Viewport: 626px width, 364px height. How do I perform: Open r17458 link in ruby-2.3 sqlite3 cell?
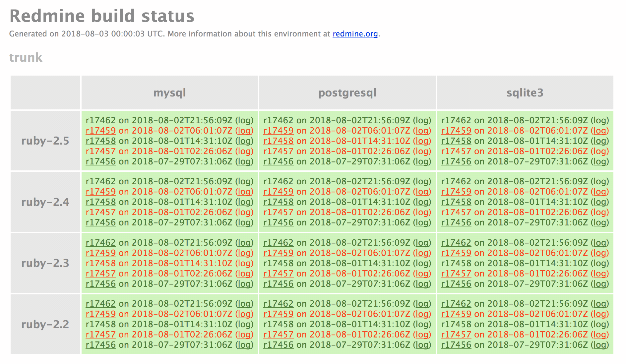point(456,263)
